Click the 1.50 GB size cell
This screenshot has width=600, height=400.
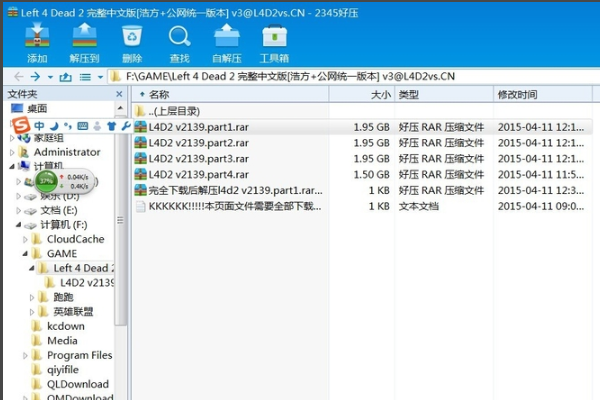[371, 175]
